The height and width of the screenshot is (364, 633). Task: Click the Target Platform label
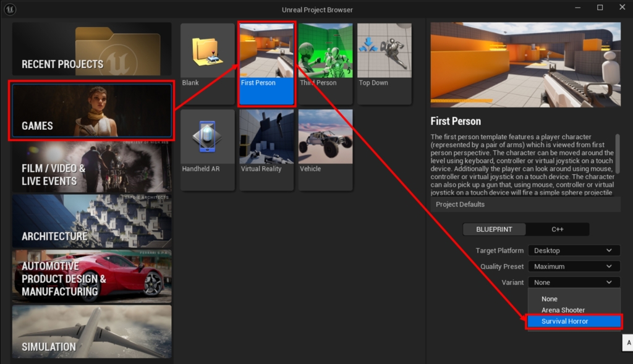coord(499,251)
